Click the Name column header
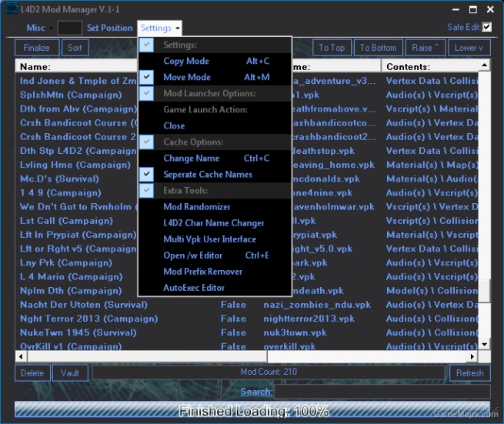 coord(76,66)
